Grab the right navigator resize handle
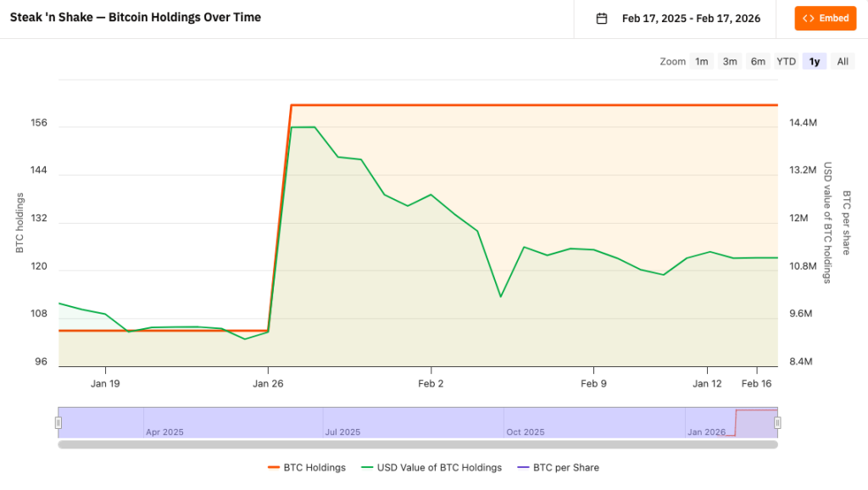The width and height of the screenshot is (868, 490). tap(776, 421)
